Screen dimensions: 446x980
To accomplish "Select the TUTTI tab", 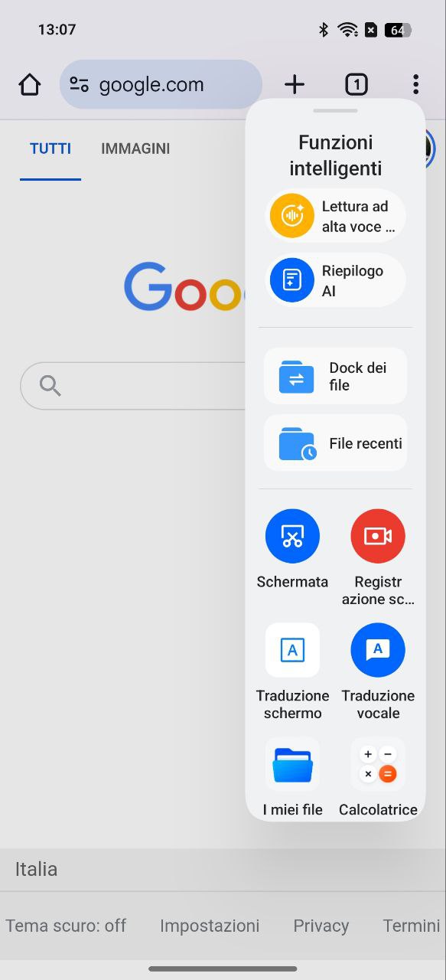I will [x=50, y=149].
